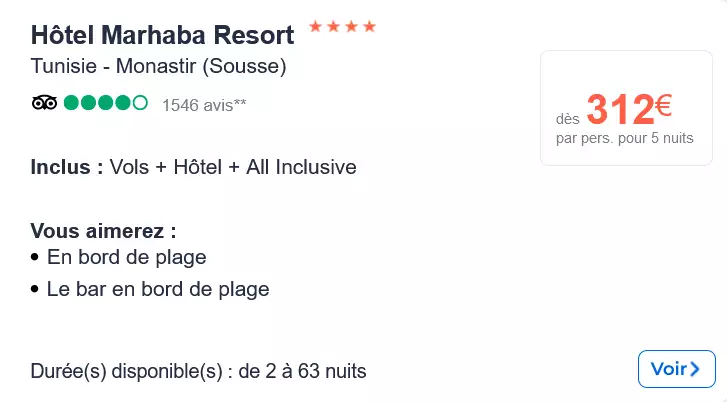Open the Hôtel Marhaba Resort title
This screenshot has height=402, width=727.
(162, 36)
